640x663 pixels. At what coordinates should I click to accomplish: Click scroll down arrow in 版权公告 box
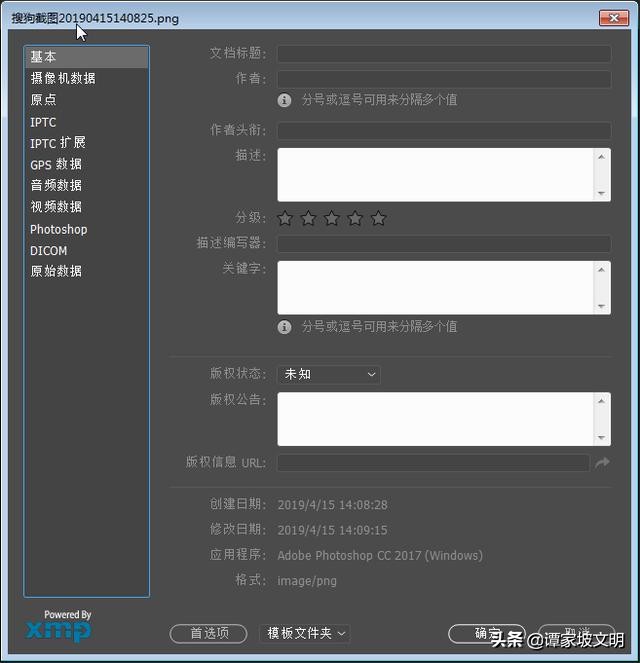click(x=602, y=438)
